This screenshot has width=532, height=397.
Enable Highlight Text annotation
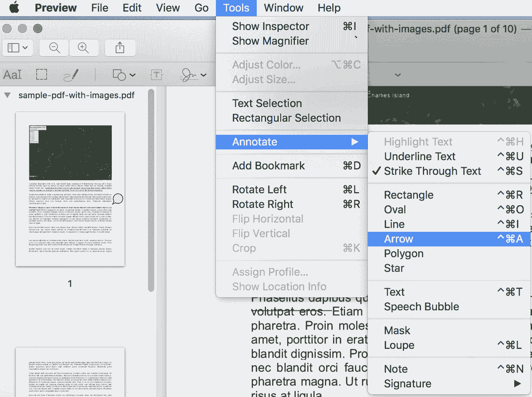(x=418, y=141)
